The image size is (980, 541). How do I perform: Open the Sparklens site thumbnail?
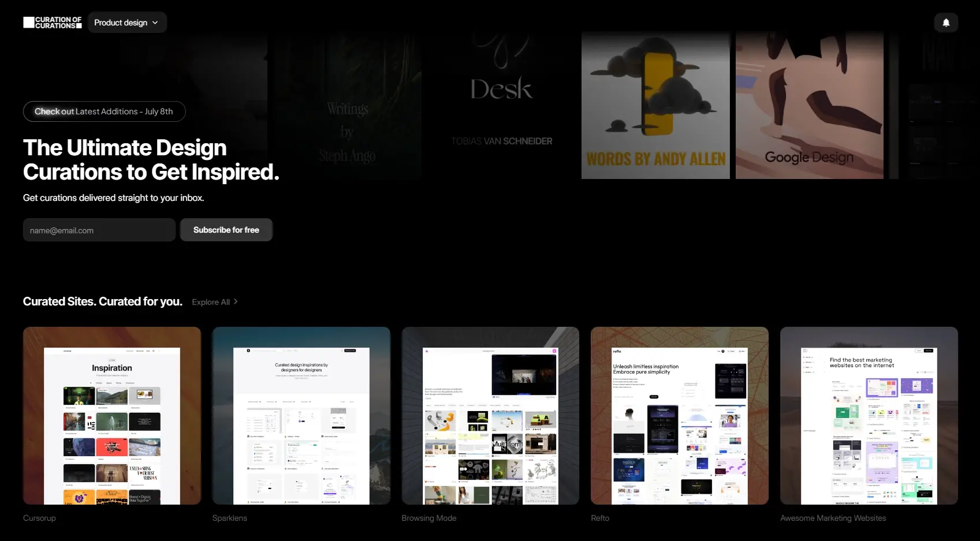point(301,416)
